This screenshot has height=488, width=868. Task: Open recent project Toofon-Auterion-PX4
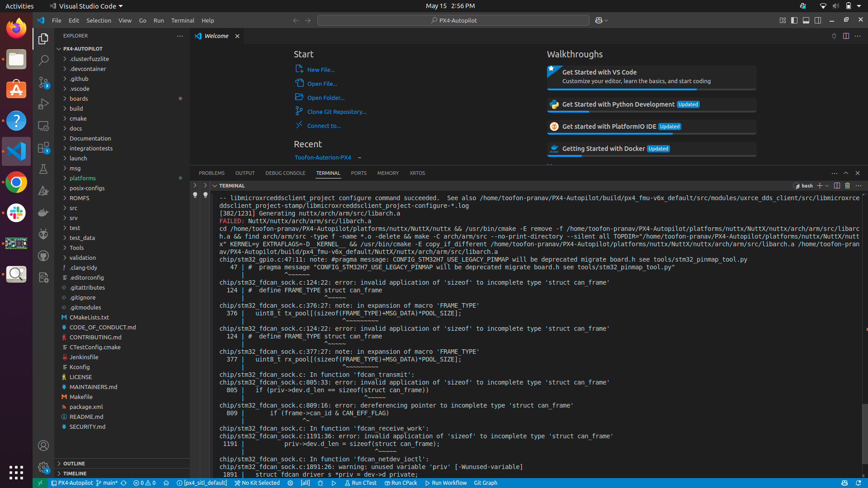323,157
